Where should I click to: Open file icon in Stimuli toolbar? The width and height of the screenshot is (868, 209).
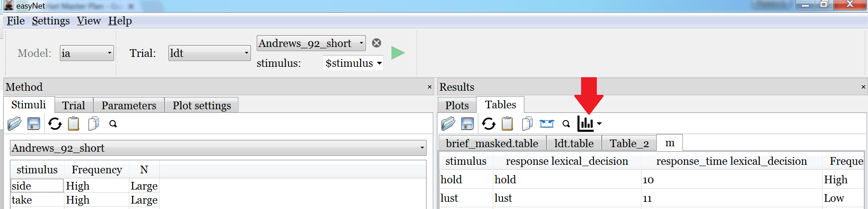(14, 124)
